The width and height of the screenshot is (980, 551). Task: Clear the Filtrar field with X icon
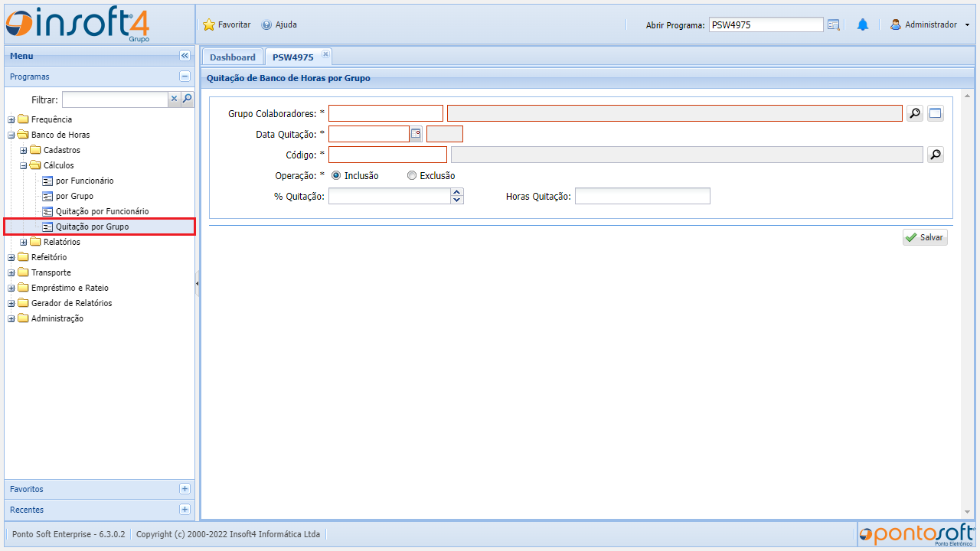click(x=174, y=99)
